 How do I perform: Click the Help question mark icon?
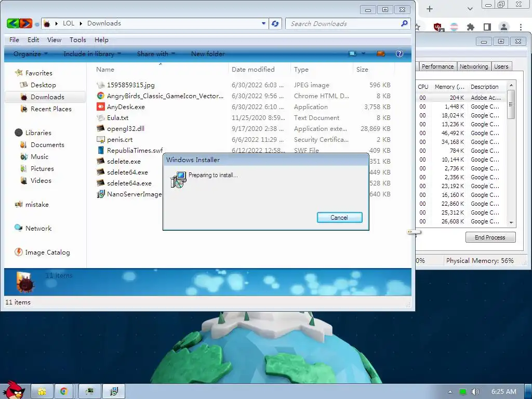(400, 54)
